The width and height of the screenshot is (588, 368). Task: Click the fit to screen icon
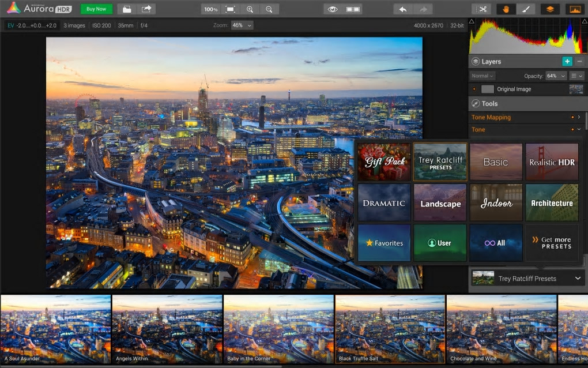click(x=231, y=9)
